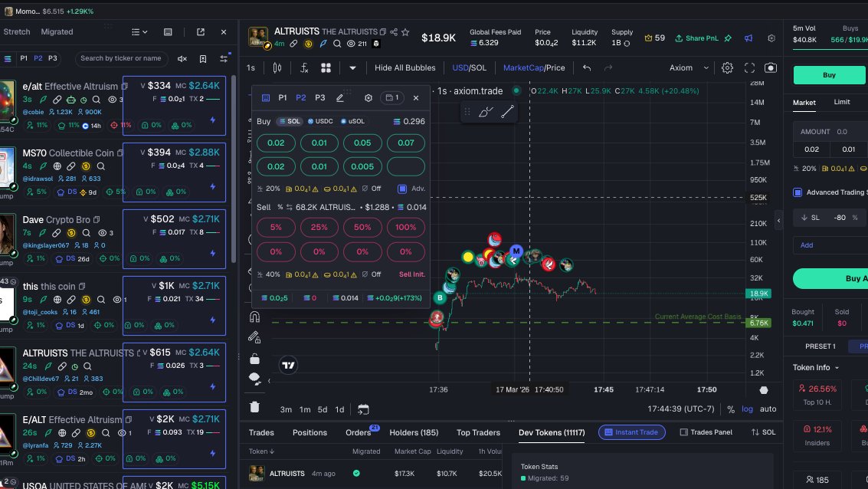Image resolution: width=868 pixels, height=489 pixels.
Task: Click Sell Init. link
Action: 412,274
